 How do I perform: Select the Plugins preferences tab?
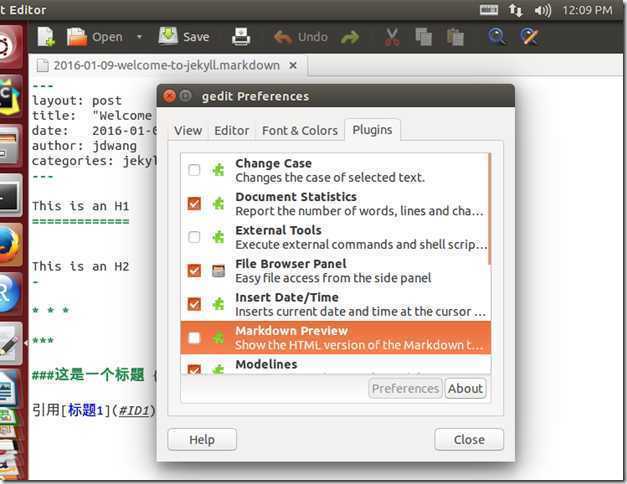pos(372,130)
